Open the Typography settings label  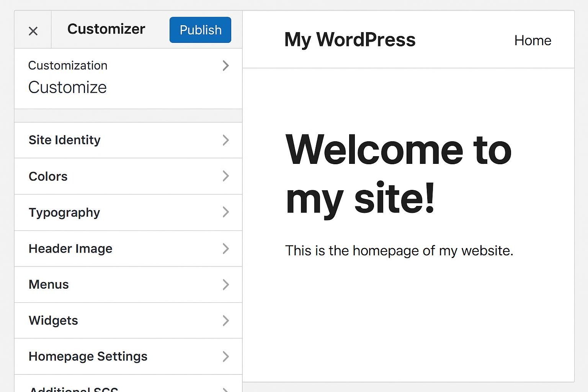click(x=64, y=212)
